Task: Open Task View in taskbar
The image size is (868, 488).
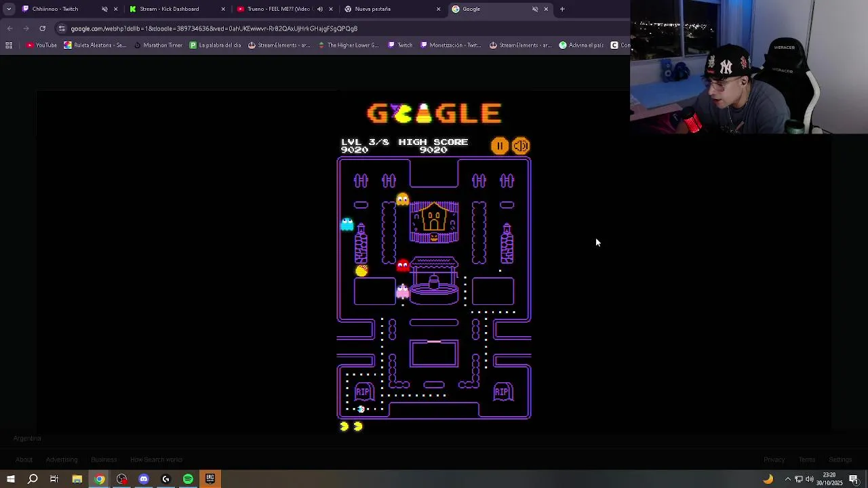Action: click(x=54, y=479)
